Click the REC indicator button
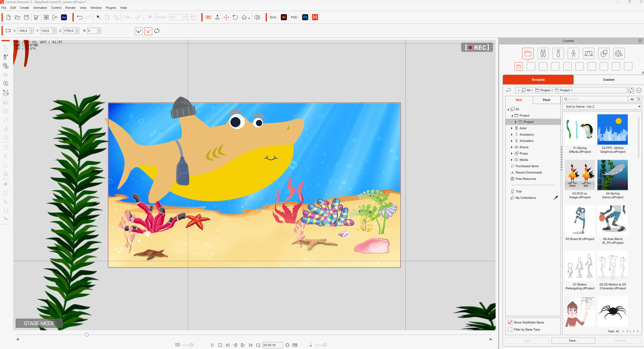The image size is (644, 349). pos(477,48)
